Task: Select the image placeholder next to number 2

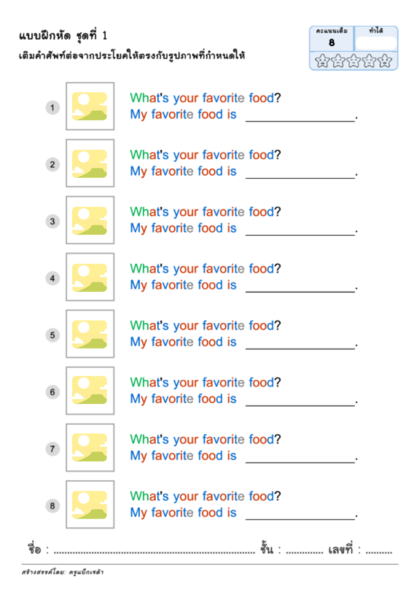Action: coord(90,163)
